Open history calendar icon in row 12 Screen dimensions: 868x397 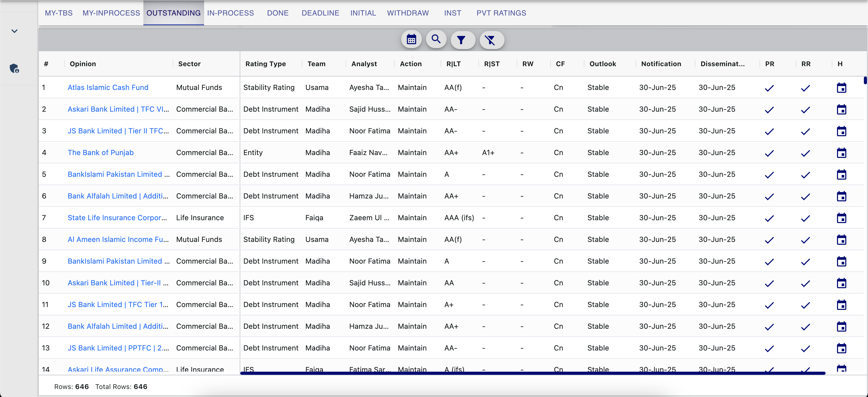click(x=841, y=326)
